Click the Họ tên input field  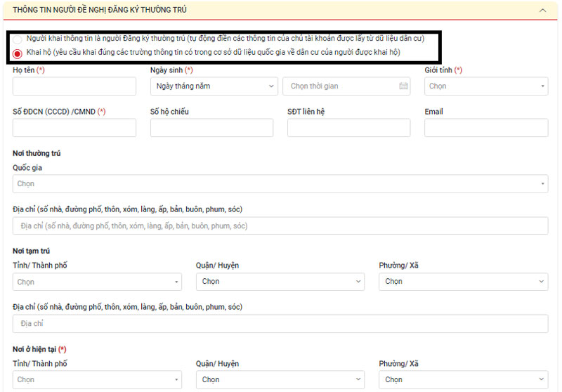74,86
